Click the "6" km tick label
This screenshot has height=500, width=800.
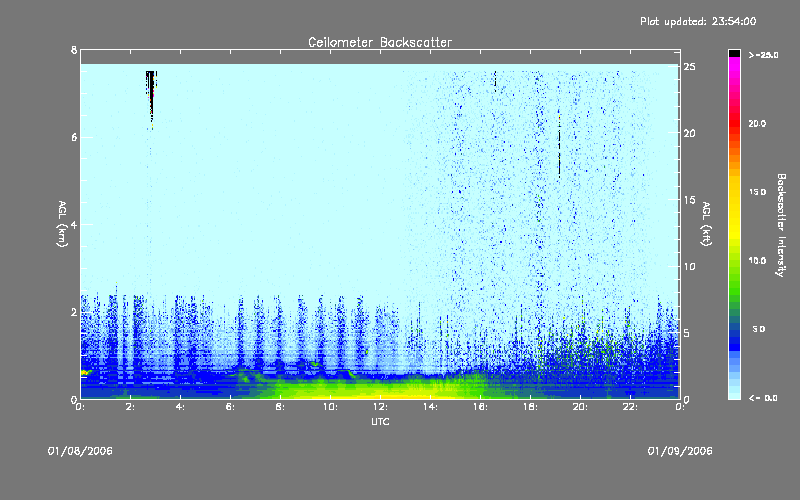coord(74,137)
